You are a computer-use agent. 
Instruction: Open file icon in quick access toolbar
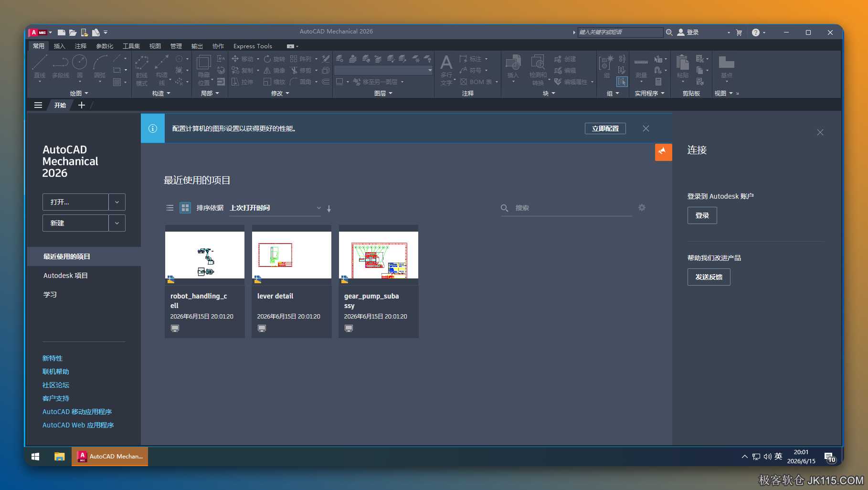(73, 32)
